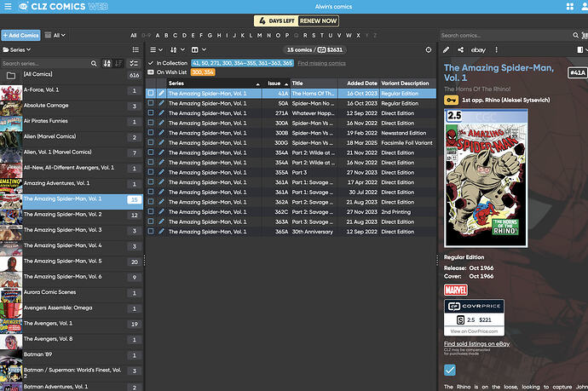Tick the checkbox for issue 355A row

[x=151, y=172]
